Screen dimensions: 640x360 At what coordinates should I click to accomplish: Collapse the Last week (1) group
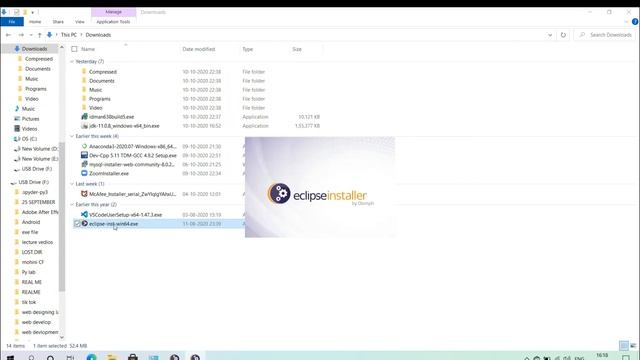click(x=72, y=184)
